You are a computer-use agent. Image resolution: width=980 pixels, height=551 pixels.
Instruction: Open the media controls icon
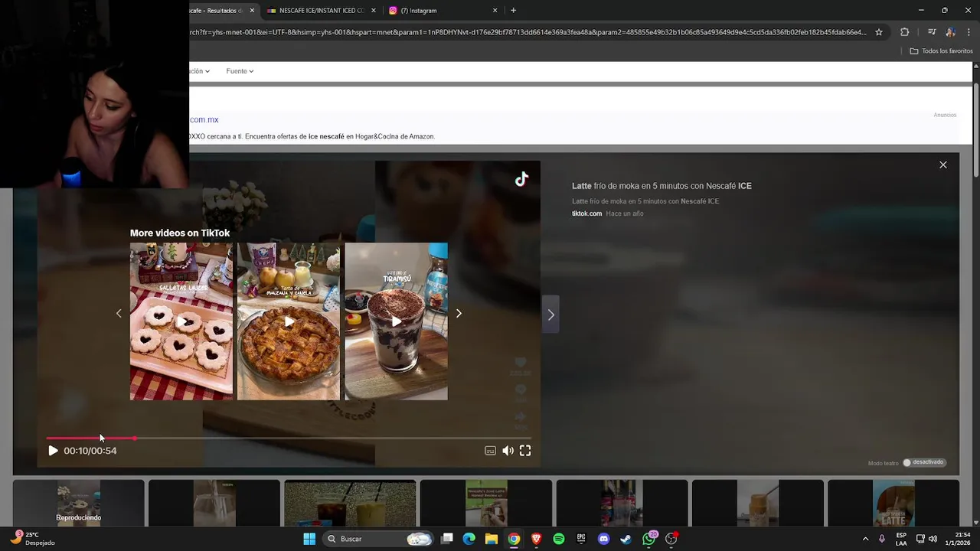pos(932,32)
